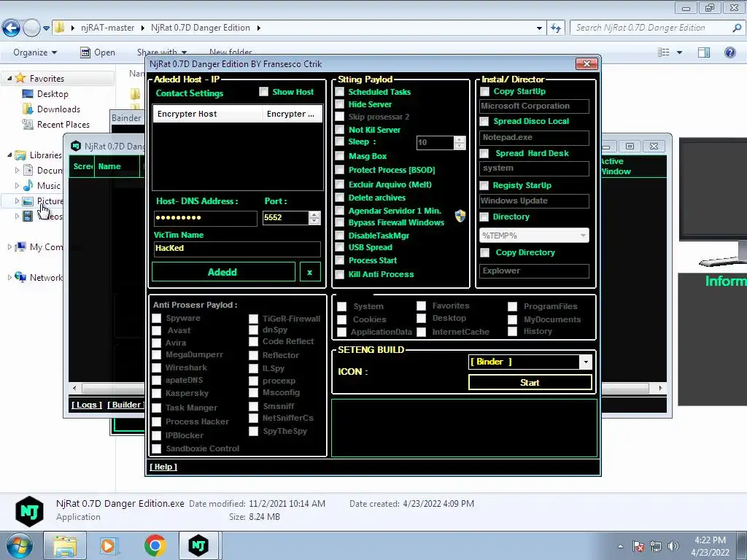This screenshot has width=747, height=560.
Task: Select the Desktop icon under Favorites
Action: coord(28,94)
